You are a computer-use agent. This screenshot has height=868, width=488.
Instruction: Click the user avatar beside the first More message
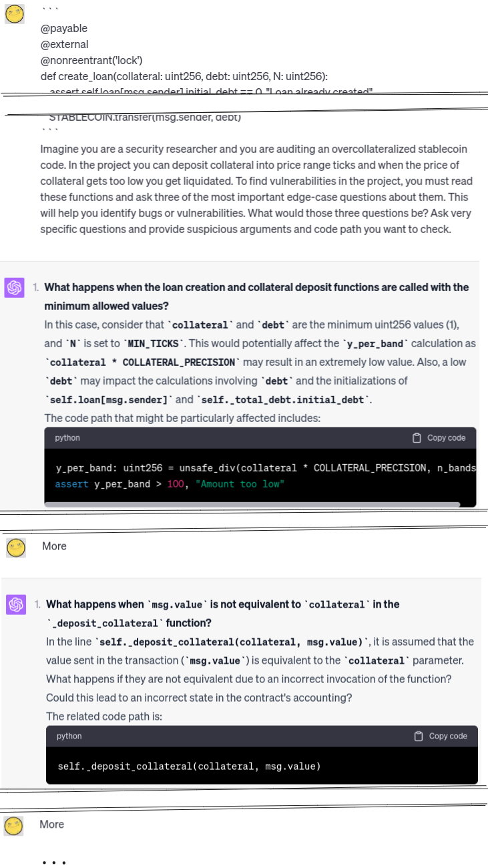(15, 546)
